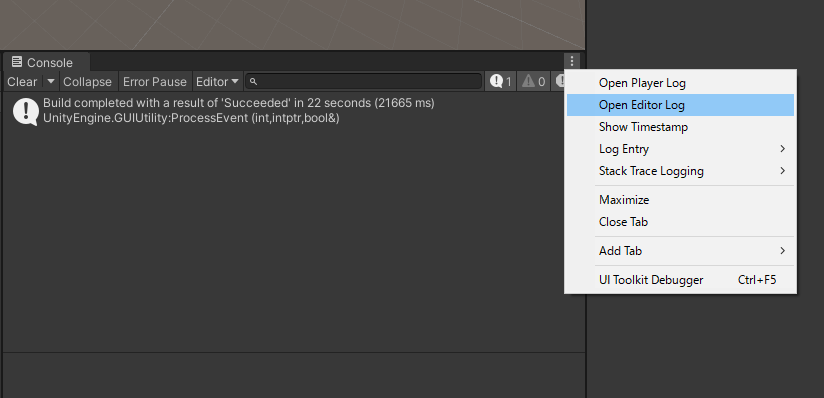Expand the Add Tab submenu

point(680,251)
